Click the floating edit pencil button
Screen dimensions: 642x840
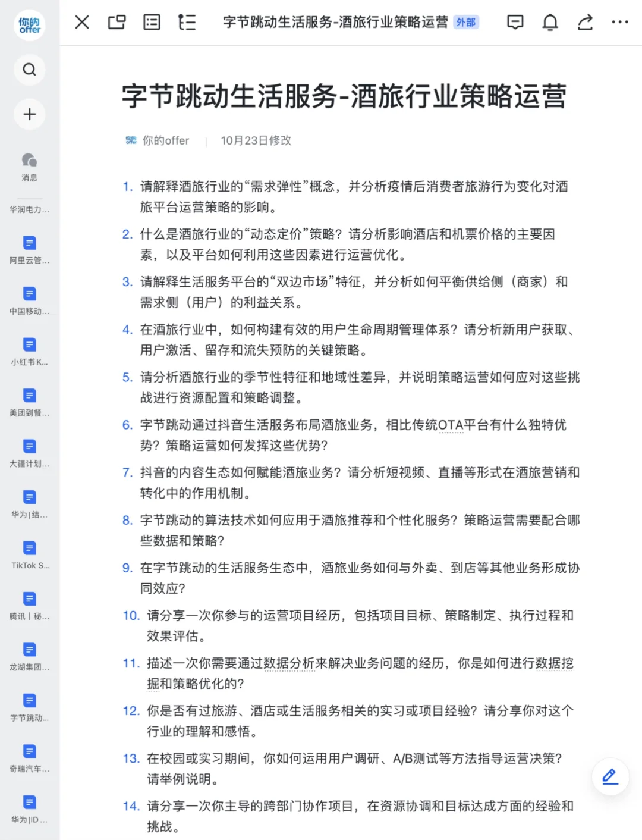(610, 776)
